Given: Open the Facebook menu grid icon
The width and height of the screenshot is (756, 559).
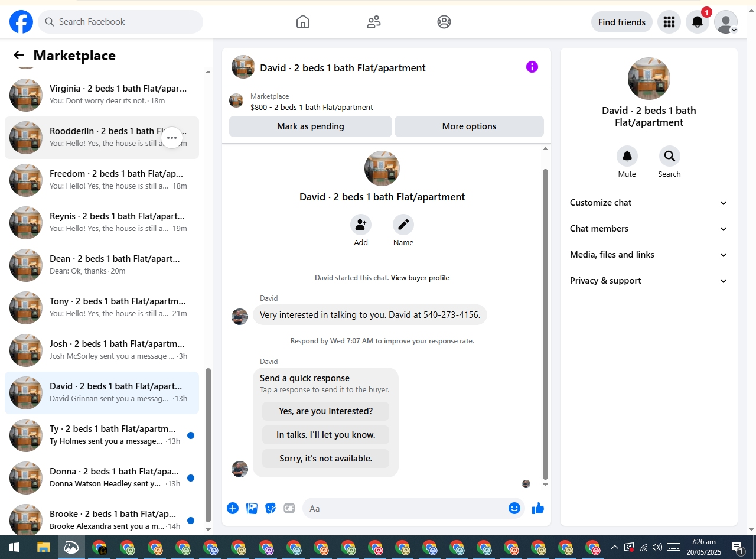Looking at the screenshot, I should point(669,22).
